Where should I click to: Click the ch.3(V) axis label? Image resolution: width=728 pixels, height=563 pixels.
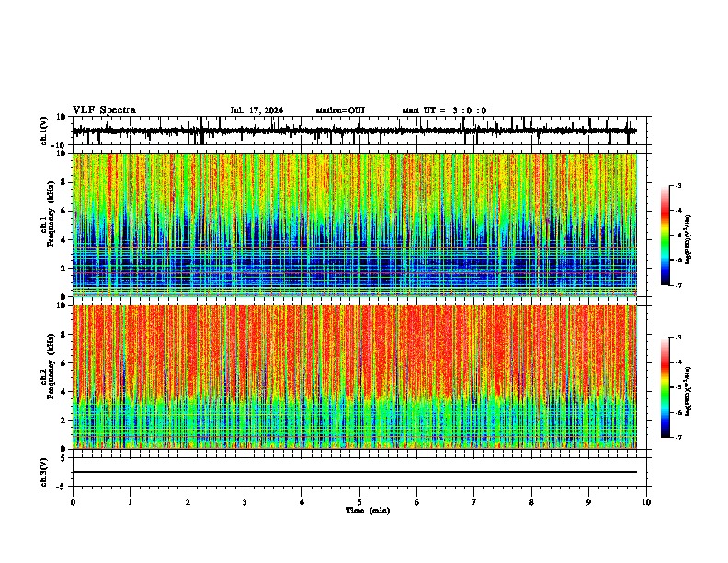point(44,472)
